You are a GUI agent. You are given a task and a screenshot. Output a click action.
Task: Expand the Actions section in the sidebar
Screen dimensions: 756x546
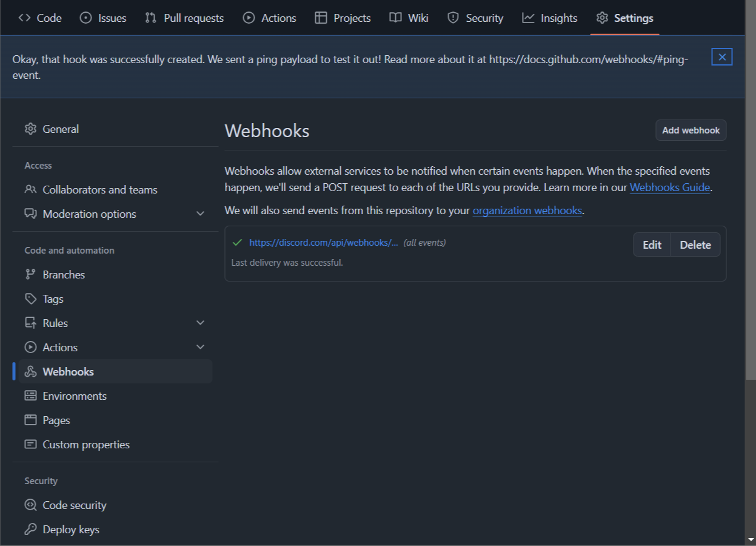200,346
